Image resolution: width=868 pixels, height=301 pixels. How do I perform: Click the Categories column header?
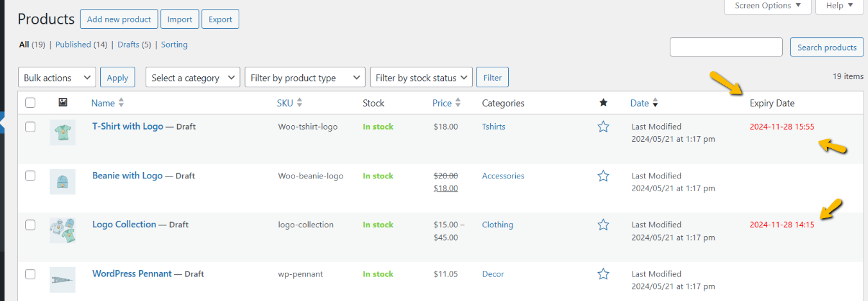click(x=503, y=103)
